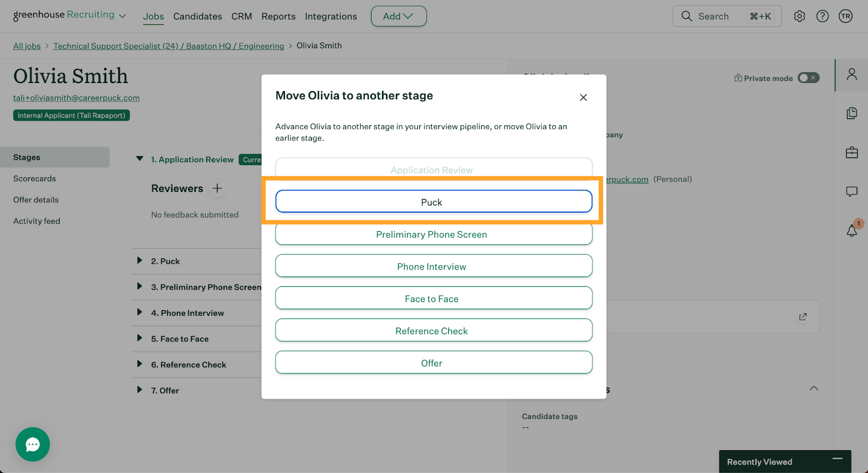868x473 pixels.
Task: Open the Candidates menu item
Action: click(197, 16)
